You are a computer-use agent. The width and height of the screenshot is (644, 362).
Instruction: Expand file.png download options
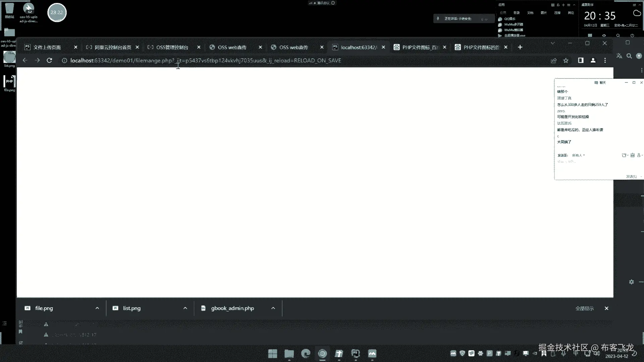point(97,308)
